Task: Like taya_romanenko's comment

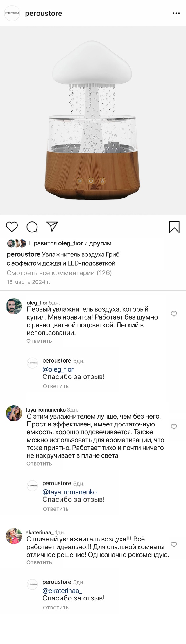Action: pos(174,426)
